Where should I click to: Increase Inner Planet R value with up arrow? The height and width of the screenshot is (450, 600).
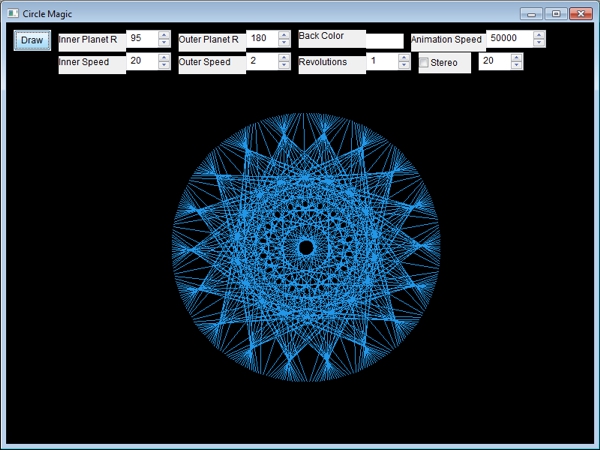point(164,35)
